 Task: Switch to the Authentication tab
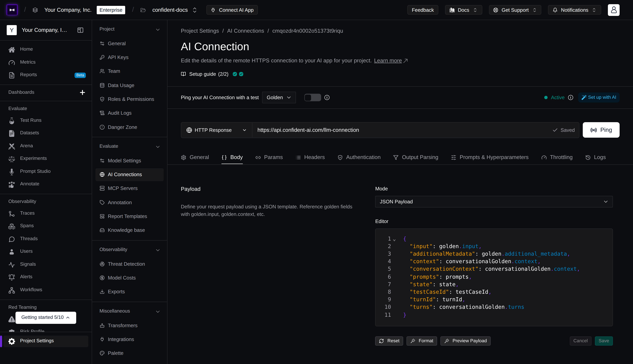point(359,157)
